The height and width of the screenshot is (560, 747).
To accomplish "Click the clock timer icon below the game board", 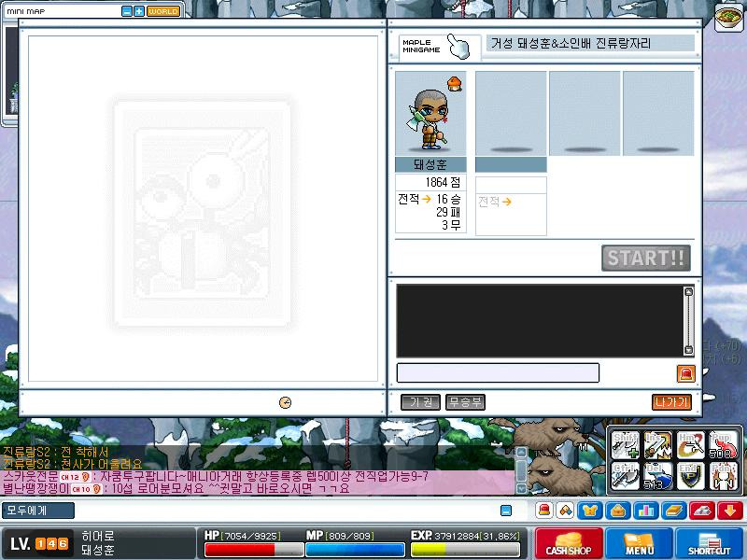I will [x=285, y=403].
